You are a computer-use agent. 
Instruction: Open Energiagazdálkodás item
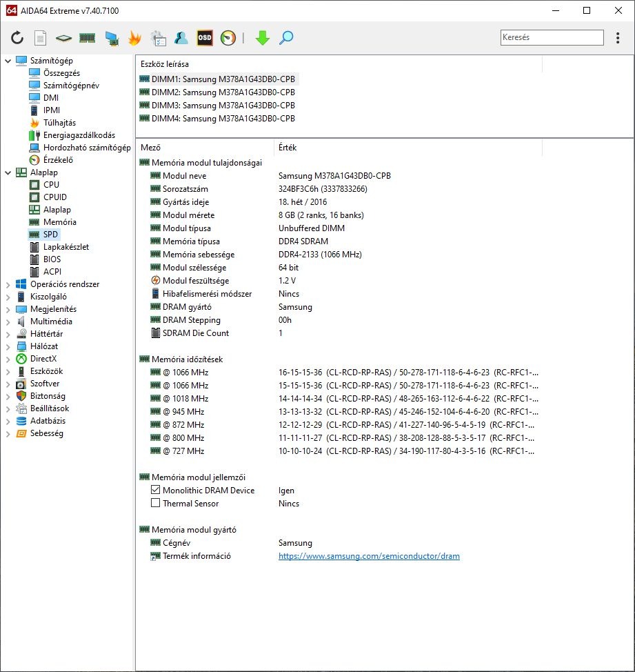coord(79,135)
